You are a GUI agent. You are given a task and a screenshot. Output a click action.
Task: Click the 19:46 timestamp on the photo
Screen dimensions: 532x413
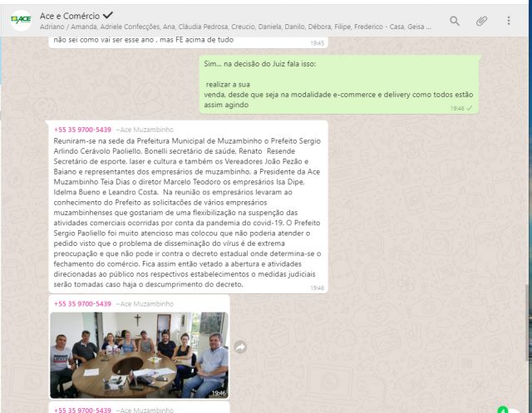tap(218, 393)
